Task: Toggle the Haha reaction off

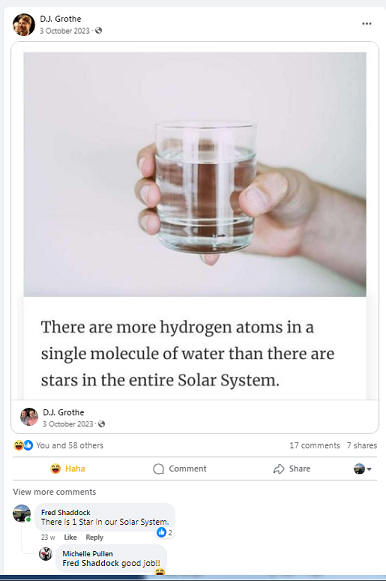Action: (68, 469)
